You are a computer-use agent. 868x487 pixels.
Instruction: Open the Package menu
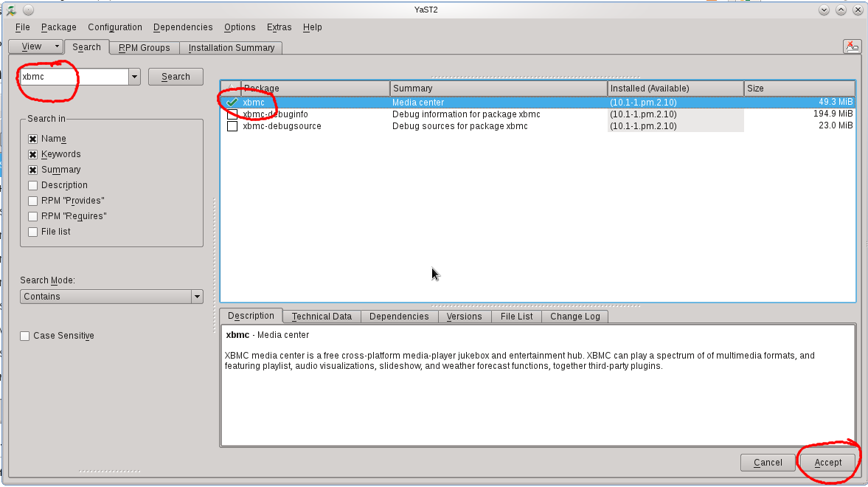pyautogui.click(x=59, y=27)
